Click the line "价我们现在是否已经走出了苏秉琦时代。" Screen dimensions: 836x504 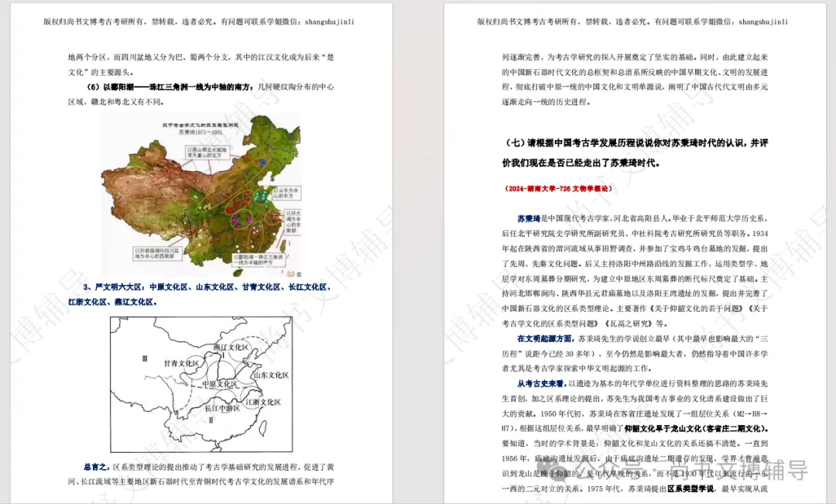coord(581,163)
